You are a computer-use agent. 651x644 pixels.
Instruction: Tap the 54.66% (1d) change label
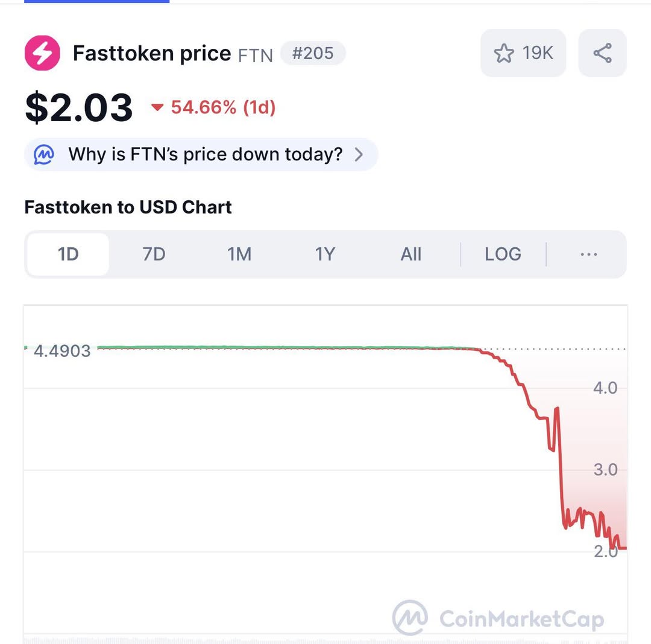223,108
